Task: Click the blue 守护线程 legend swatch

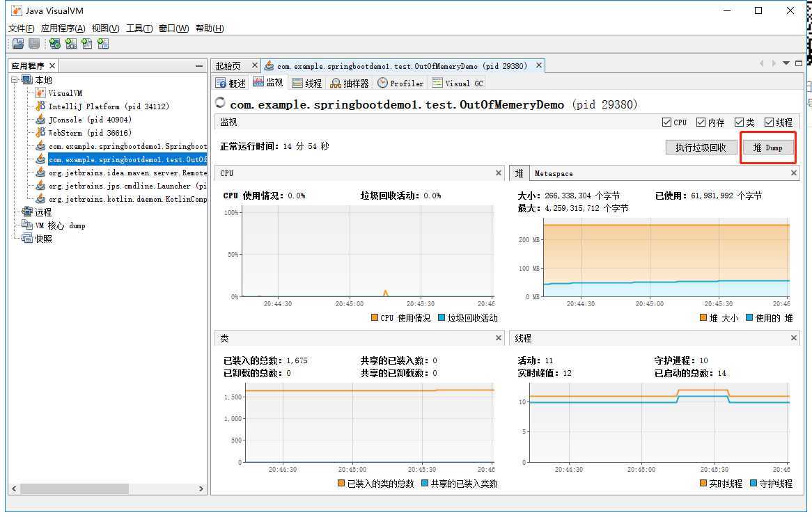Action: click(754, 483)
